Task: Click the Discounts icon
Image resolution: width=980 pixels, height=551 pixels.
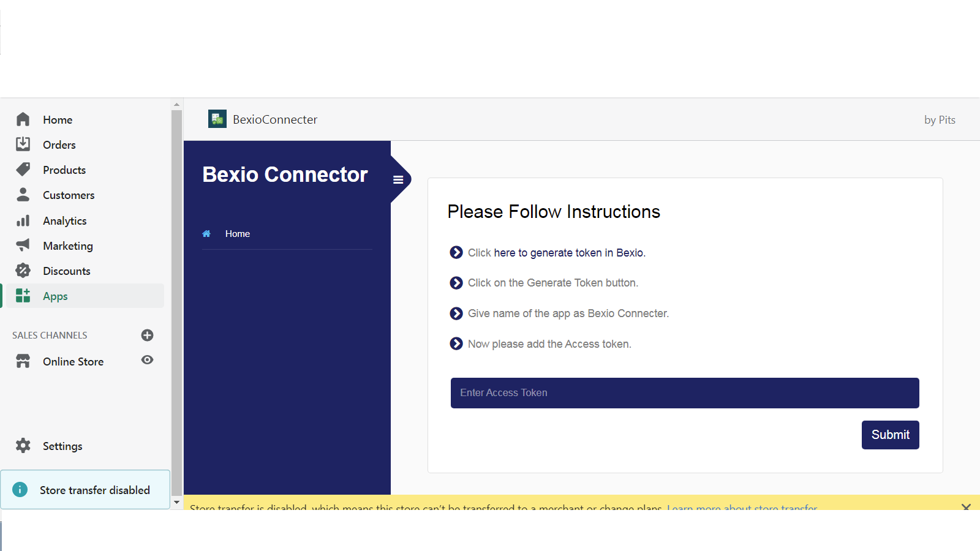Action: point(23,271)
